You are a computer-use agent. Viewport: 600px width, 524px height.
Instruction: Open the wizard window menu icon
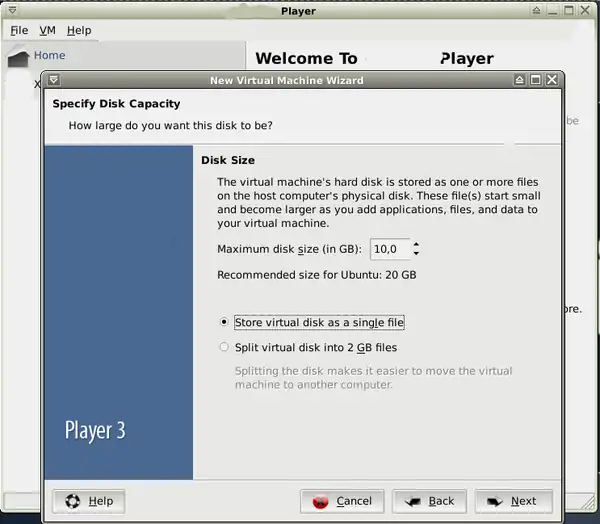point(53,80)
